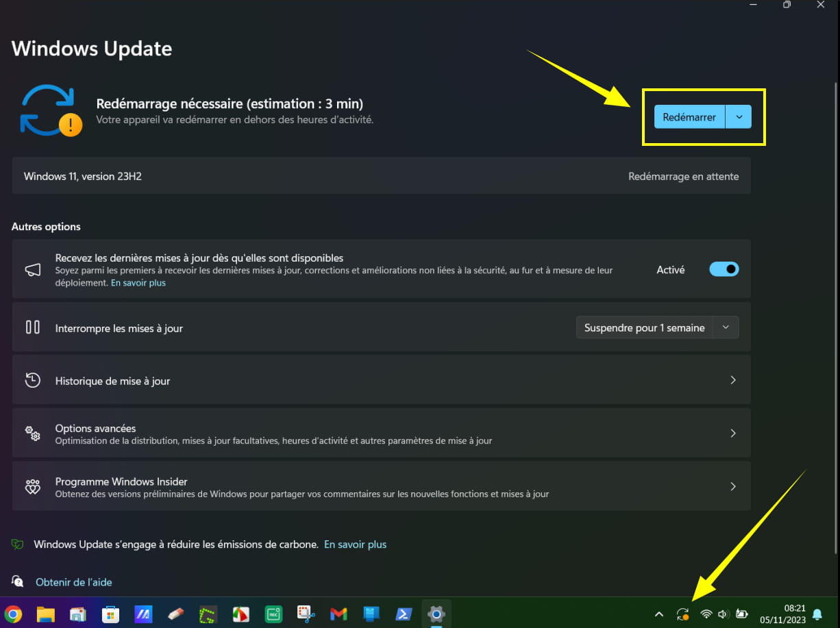Click the pause icon beside Interrompre les mises à jour
This screenshot has height=628, width=840.
[x=33, y=327]
